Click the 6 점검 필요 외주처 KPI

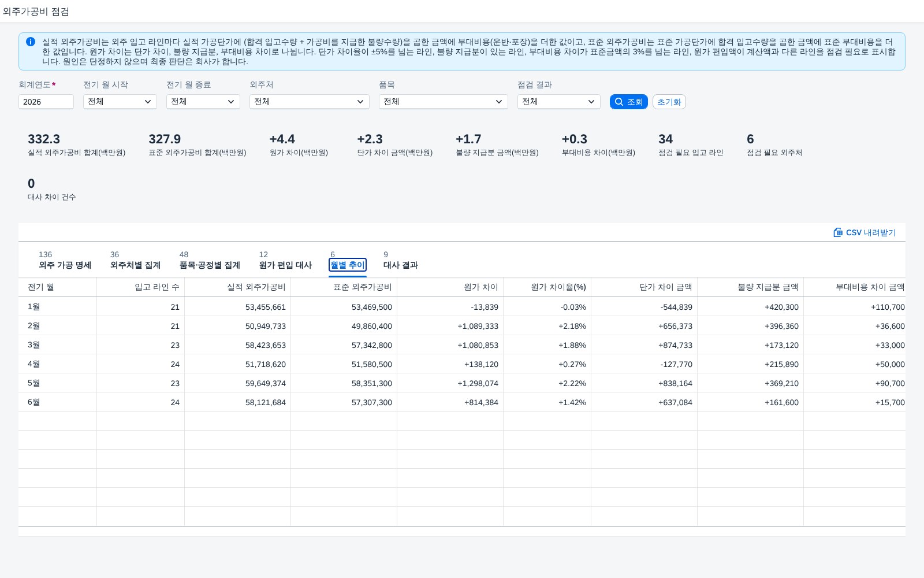(x=774, y=144)
